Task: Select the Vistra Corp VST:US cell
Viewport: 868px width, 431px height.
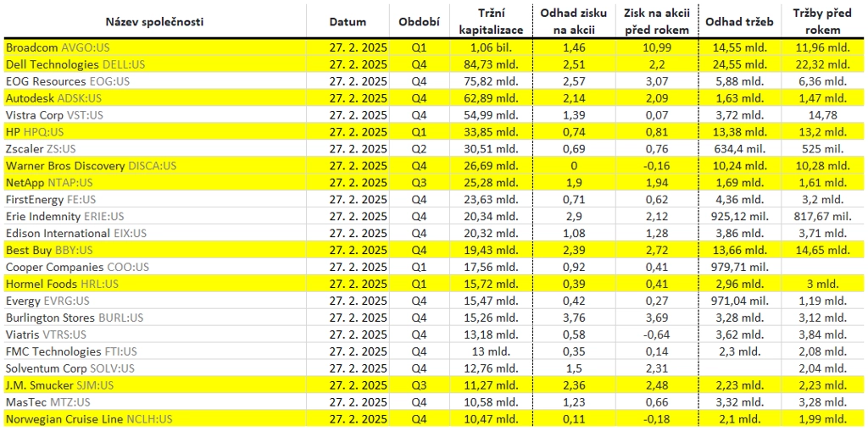Action: pyautogui.click(x=154, y=115)
